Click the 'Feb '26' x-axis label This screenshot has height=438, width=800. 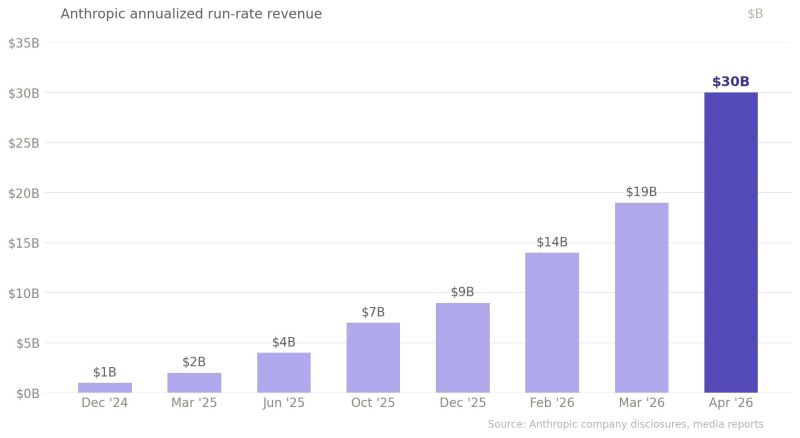point(552,403)
